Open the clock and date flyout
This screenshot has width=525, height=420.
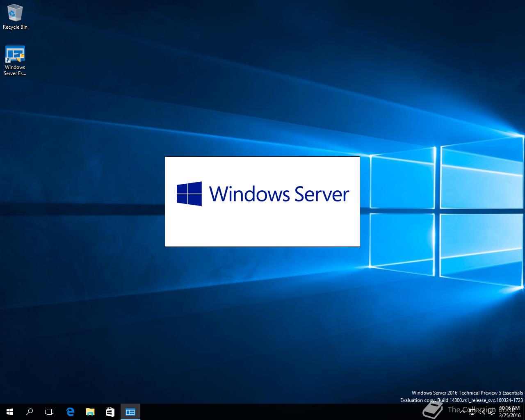click(x=510, y=412)
